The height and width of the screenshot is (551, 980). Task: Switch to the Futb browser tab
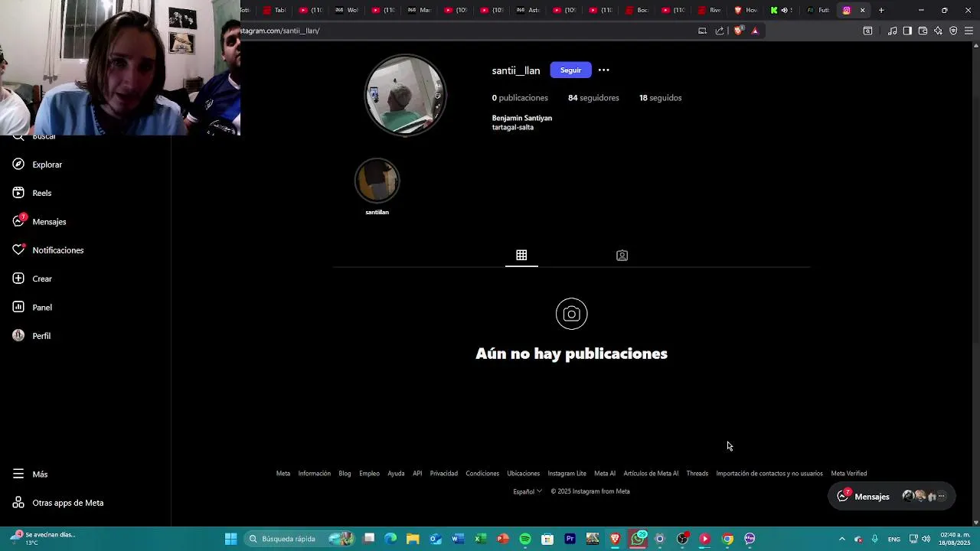point(818,10)
